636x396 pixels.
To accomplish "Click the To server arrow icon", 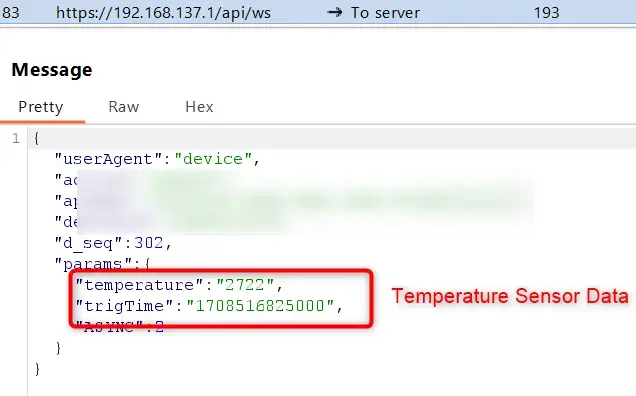I will pyautogui.click(x=334, y=13).
